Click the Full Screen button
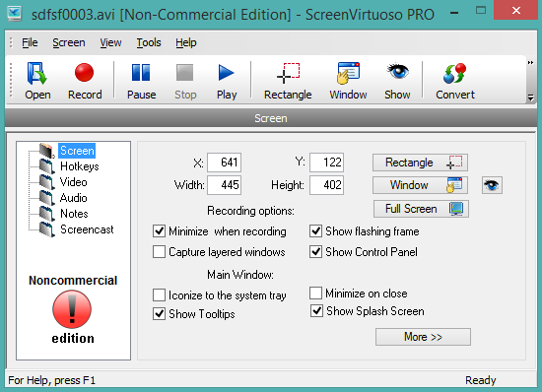The image size is (542, 392). tap(421, 209)
